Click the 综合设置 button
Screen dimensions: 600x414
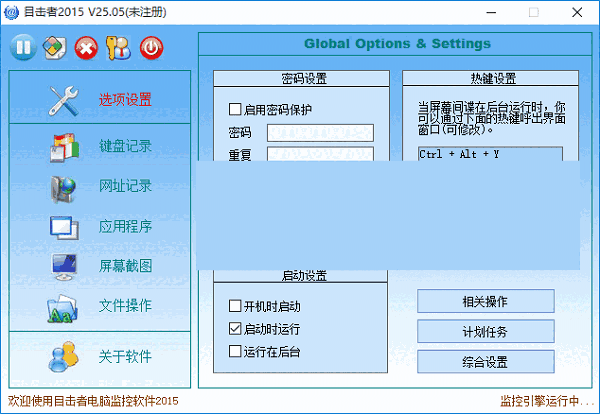coord(486,362)
